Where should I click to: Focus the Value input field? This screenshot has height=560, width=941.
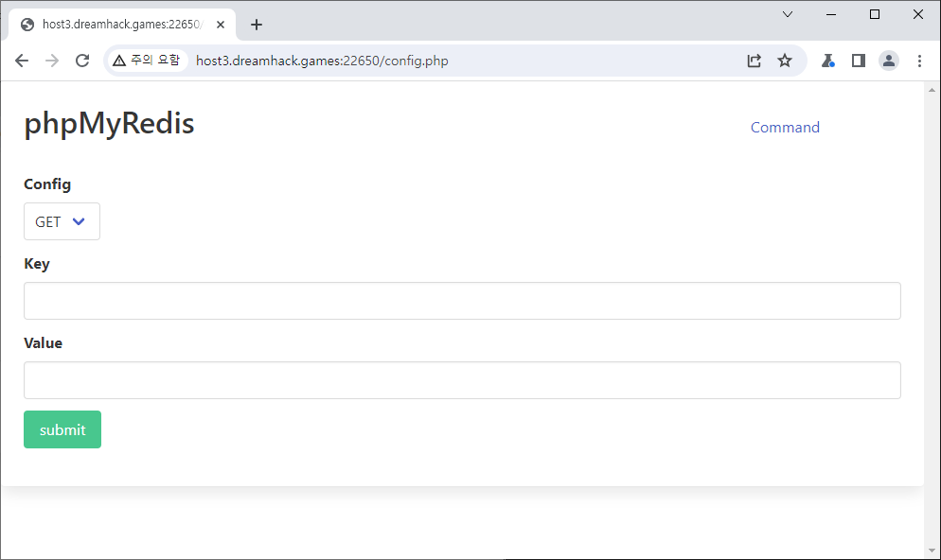(x=462, y=380)
